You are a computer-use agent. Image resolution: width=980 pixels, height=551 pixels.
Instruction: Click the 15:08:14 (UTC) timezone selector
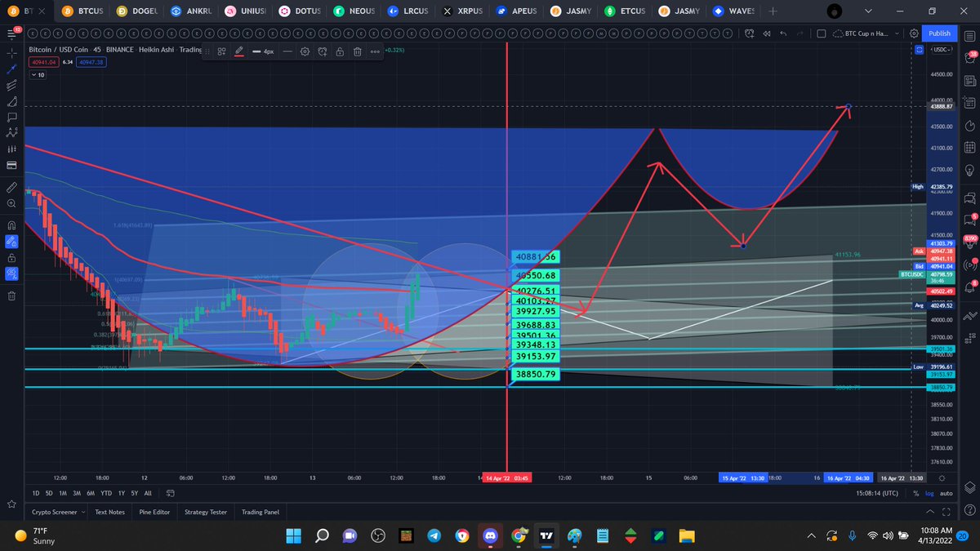click(x=879, y=493)
